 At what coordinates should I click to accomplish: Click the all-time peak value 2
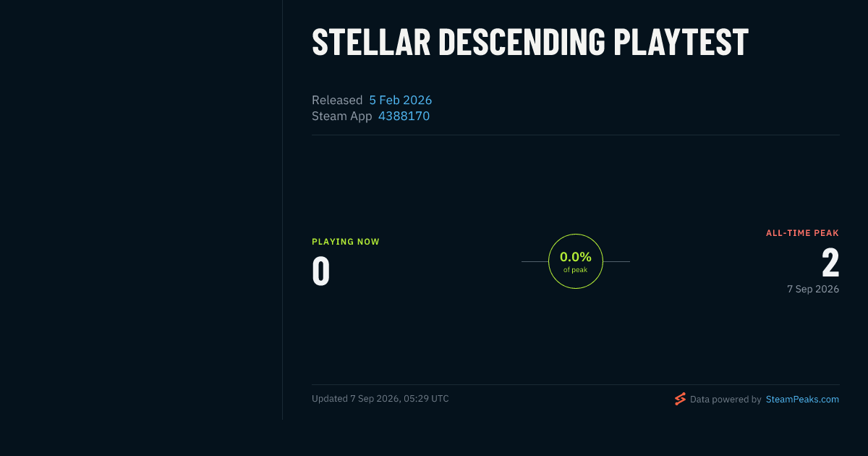click(x=830, y=263)
